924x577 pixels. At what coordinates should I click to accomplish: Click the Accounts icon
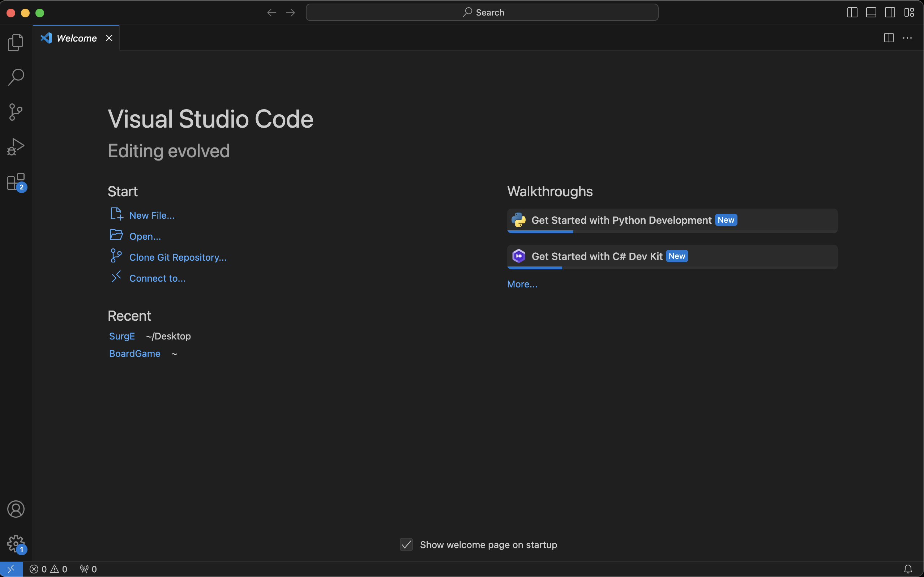coord(16,509)
